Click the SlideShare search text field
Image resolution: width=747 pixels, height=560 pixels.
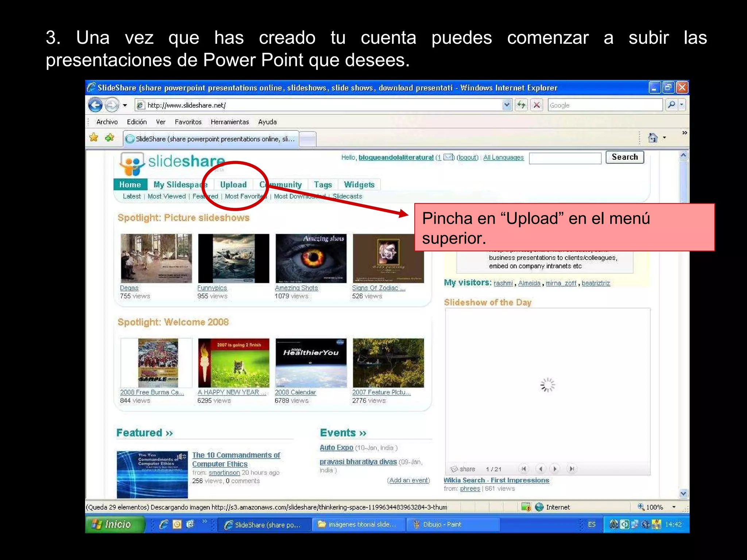(x=565, y=158)
